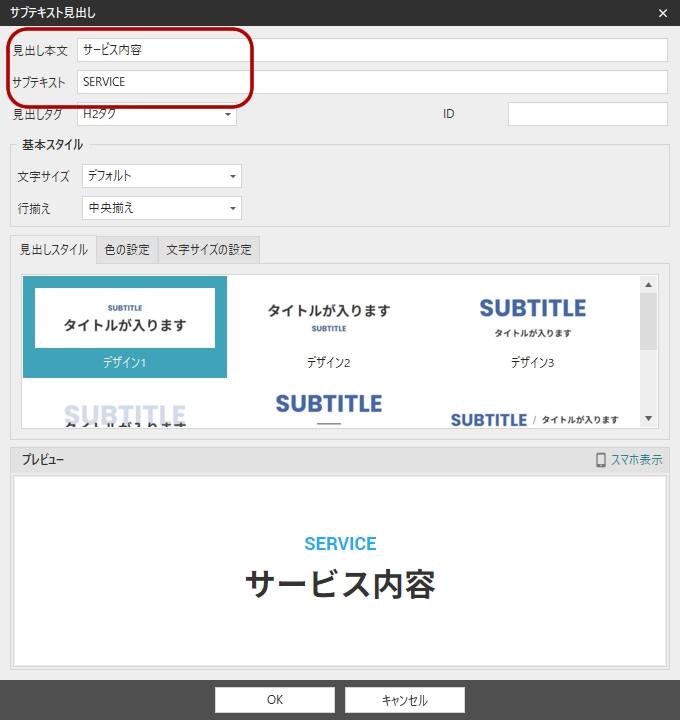Image resolution: width=680 pixels, height=720 pixels.
Task: Select the 見出しスタイル tab
Action: 54,250
